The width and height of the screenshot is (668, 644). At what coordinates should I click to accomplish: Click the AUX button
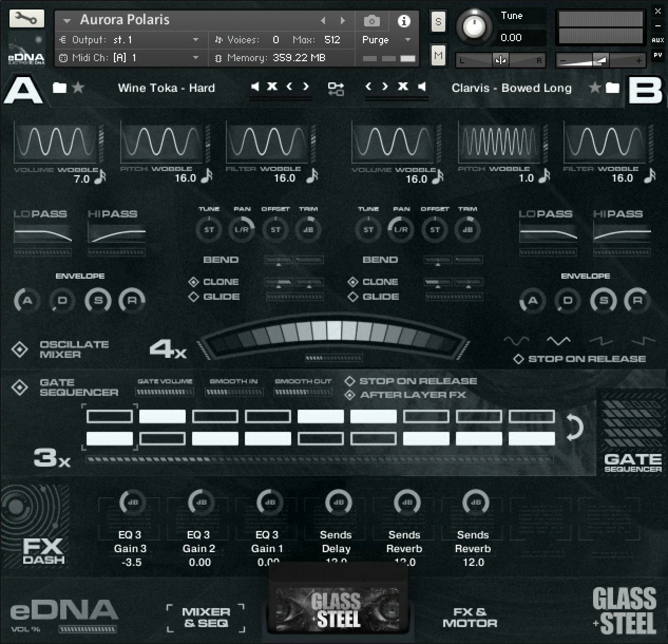pyautogui.click(x=657, y=40)
